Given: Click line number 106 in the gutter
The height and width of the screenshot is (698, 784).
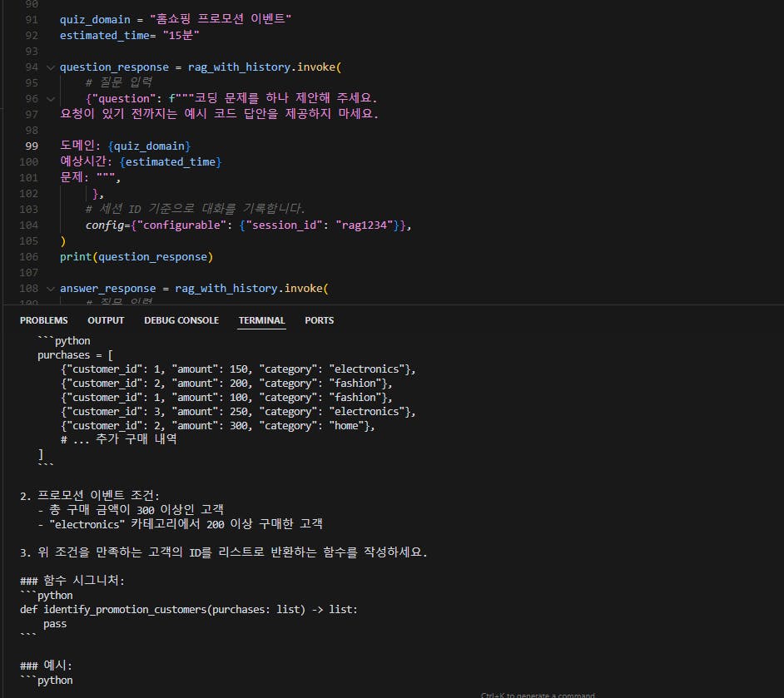Looking at the screenshot, I should 29,257.
